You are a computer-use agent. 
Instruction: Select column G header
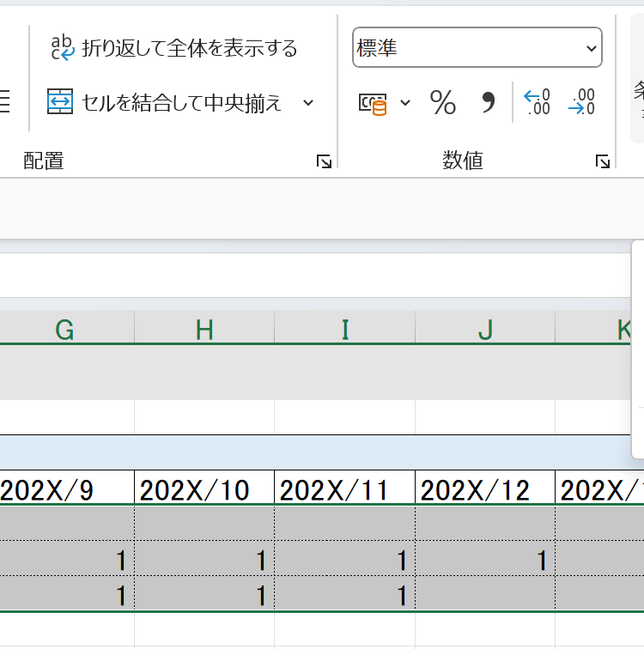[64, 329]
